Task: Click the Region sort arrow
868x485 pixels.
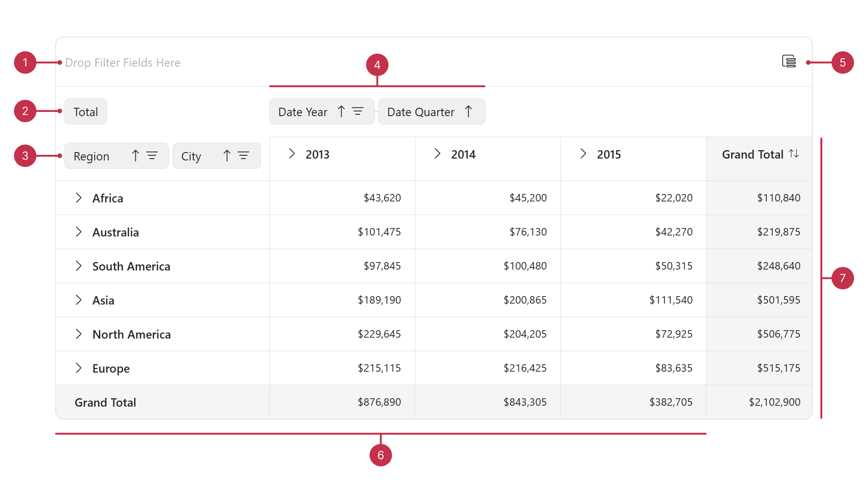Action: (x=135, y=156)
